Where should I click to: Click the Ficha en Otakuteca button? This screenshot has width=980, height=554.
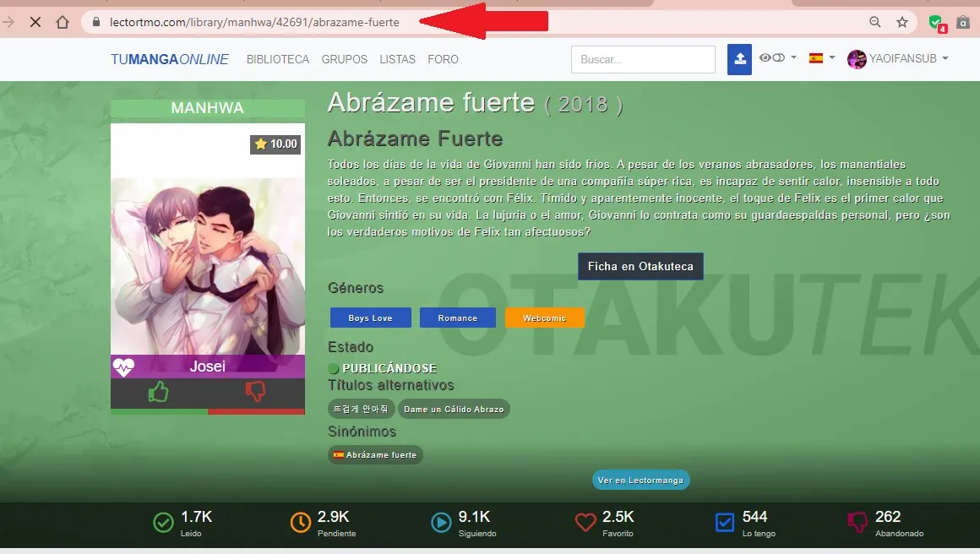tap(640, 266)
